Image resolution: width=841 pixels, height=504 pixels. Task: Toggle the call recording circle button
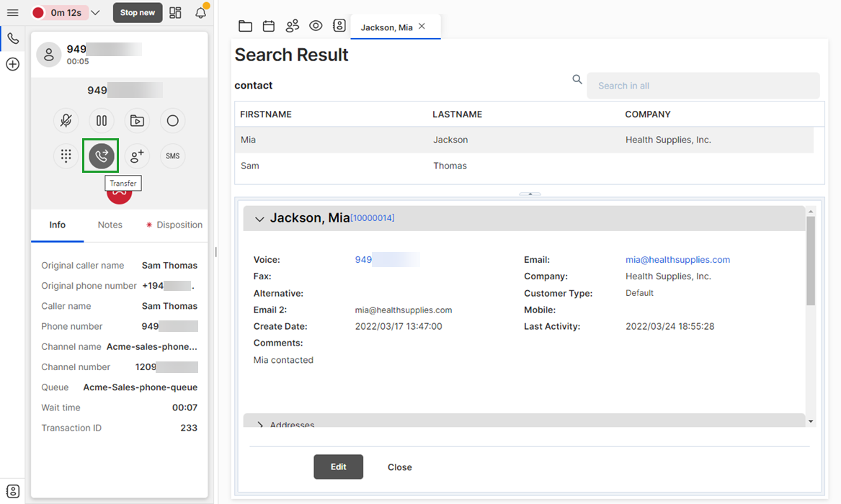(x=172, y=120)
